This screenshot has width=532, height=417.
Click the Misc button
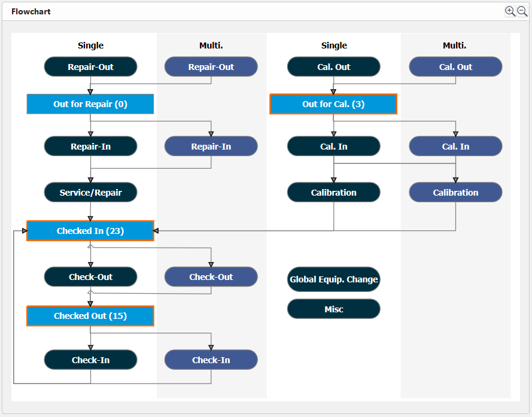point(333,309)
